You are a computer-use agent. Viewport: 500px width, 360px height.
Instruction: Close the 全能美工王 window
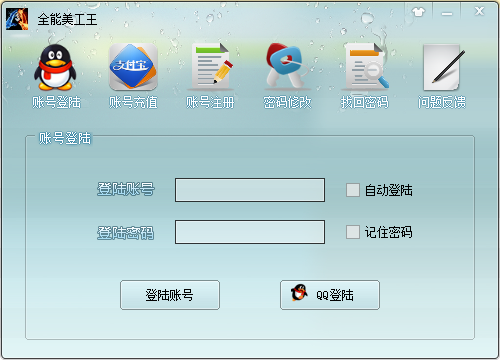[x=479, y=11]
